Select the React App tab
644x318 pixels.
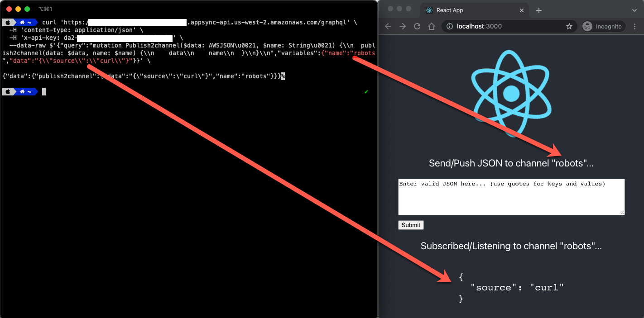pyautogui.click(x=475, y=10)
